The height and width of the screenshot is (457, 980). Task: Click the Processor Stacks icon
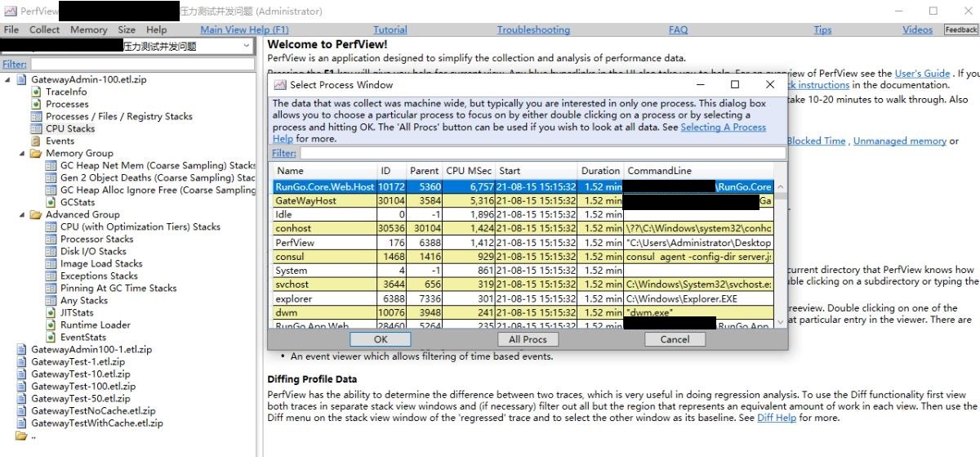click(51, 239)
